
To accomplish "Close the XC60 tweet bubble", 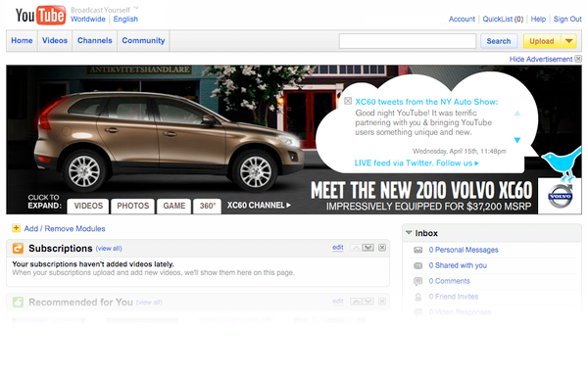I will [x=348, y=101].
